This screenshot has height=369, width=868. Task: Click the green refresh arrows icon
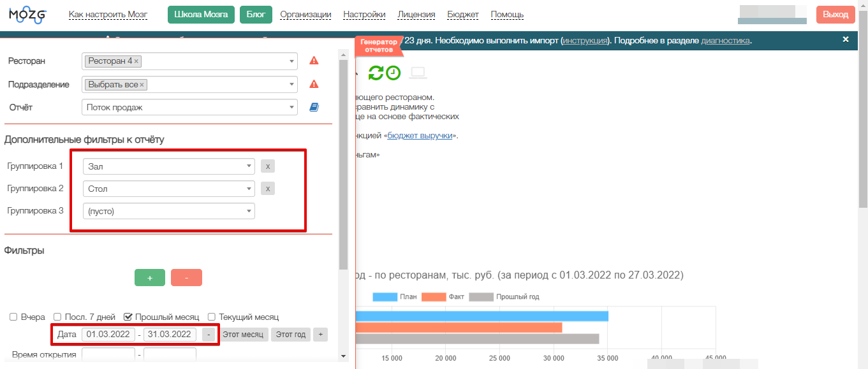[376, 73]
